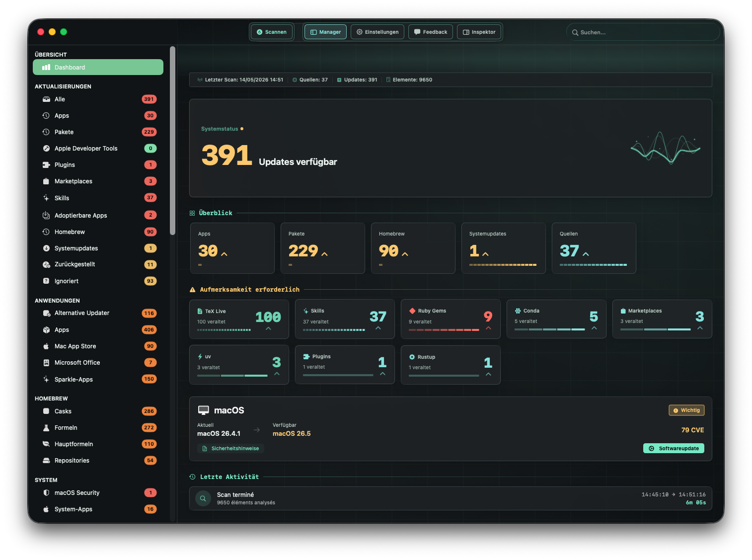Image resolution: width=752 pixels, height=560 pixels.
Task: Click the Repositories stack icon
Action: coord(46,461)
